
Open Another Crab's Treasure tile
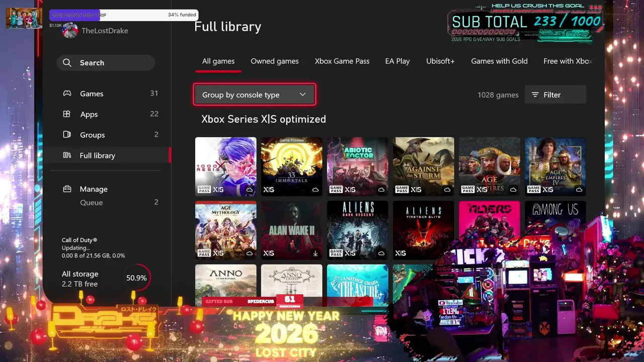[358, 284]
